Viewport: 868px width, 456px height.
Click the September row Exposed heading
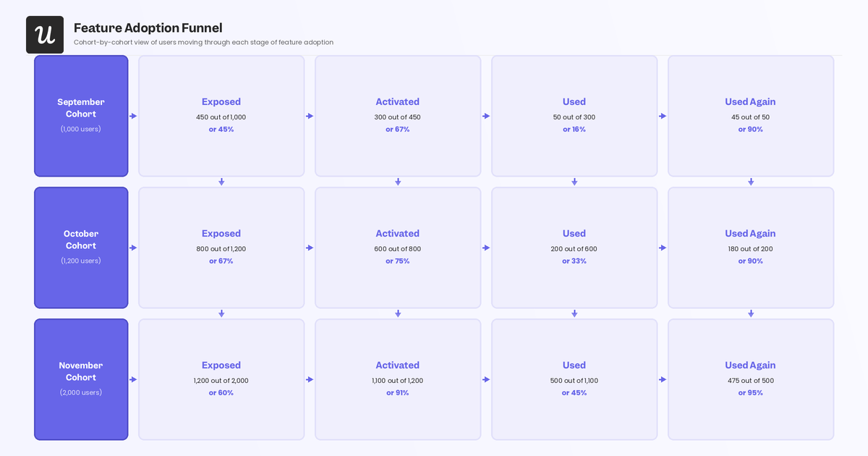pyautogui.click(x=221, y=102)
